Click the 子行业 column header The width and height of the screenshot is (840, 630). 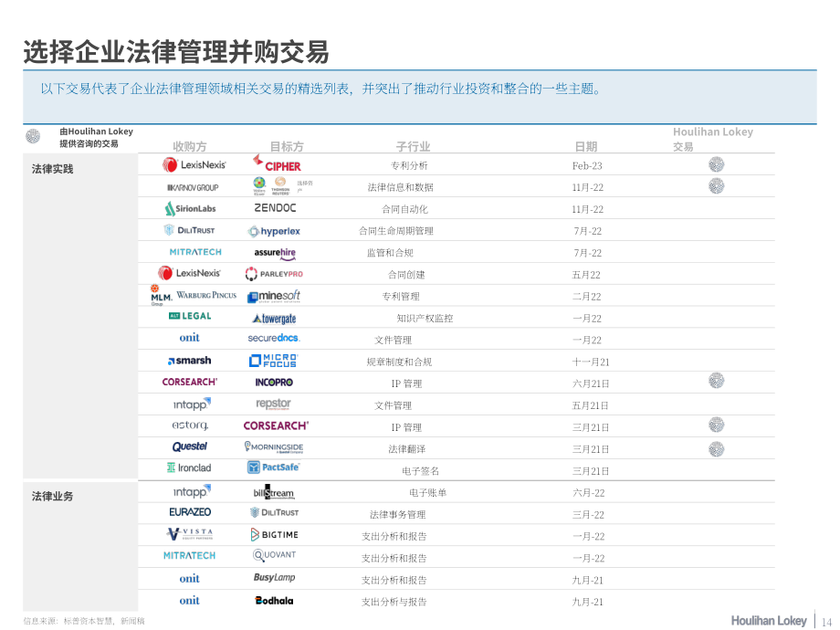point(413,146)
